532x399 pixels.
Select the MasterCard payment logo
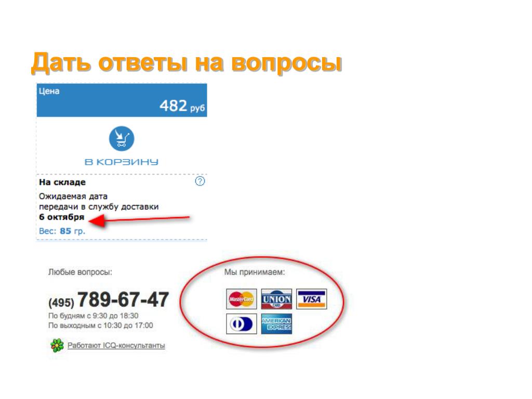[x=241, y=299]
